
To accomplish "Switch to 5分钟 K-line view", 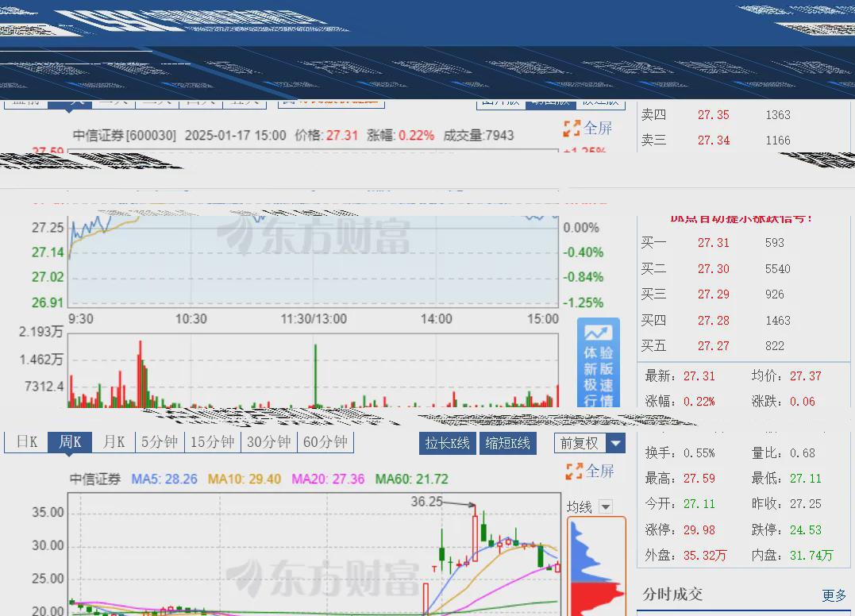I will tap(160, 442).
